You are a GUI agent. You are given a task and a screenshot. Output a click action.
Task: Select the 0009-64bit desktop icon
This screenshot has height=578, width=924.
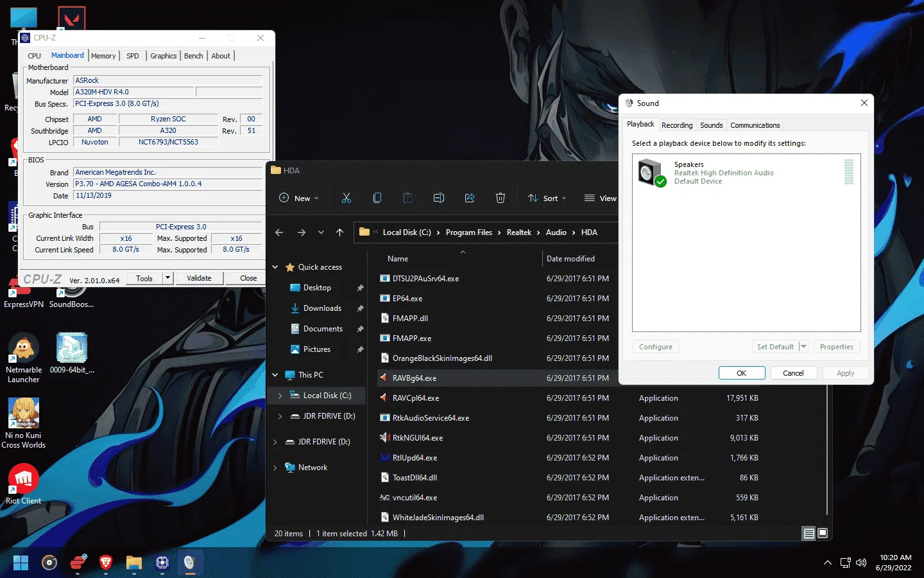[x=72, y=353]
